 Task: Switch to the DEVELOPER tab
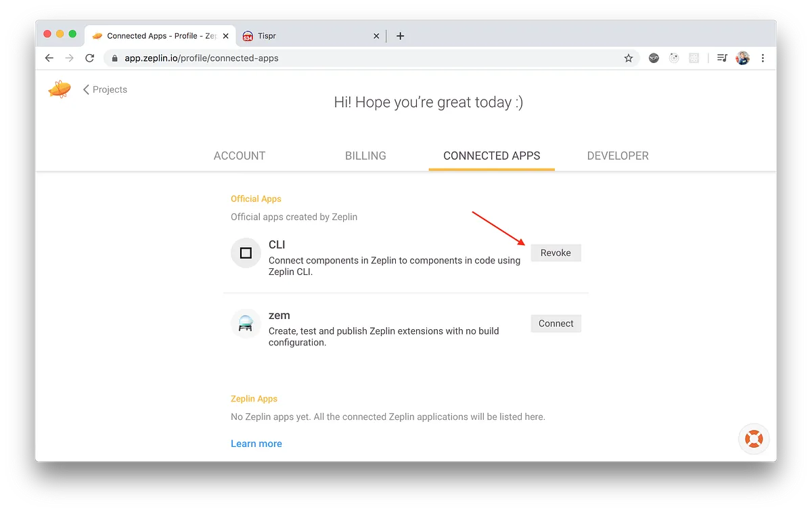[618, 156]
